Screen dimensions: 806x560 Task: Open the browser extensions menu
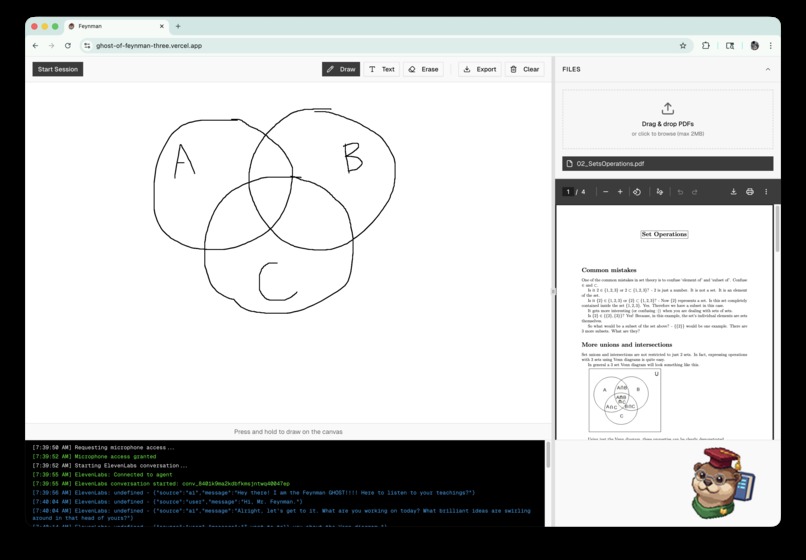[706, 46]
